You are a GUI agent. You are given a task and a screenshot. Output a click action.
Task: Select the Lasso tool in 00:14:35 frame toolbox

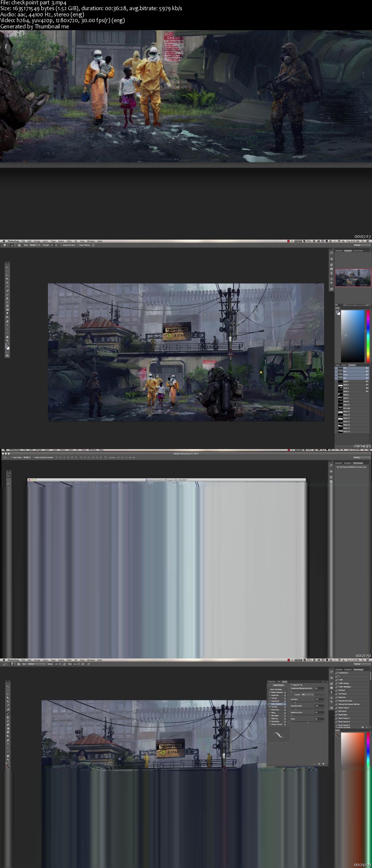pyautogui.click(x=7, y=275)
